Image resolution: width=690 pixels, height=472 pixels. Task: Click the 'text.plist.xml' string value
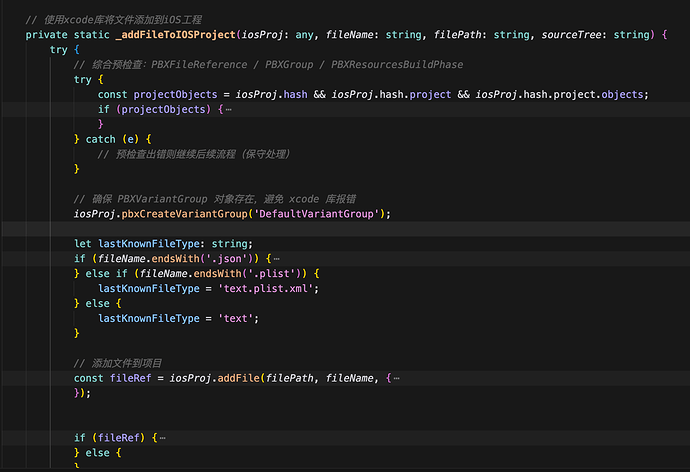point(265,289)
